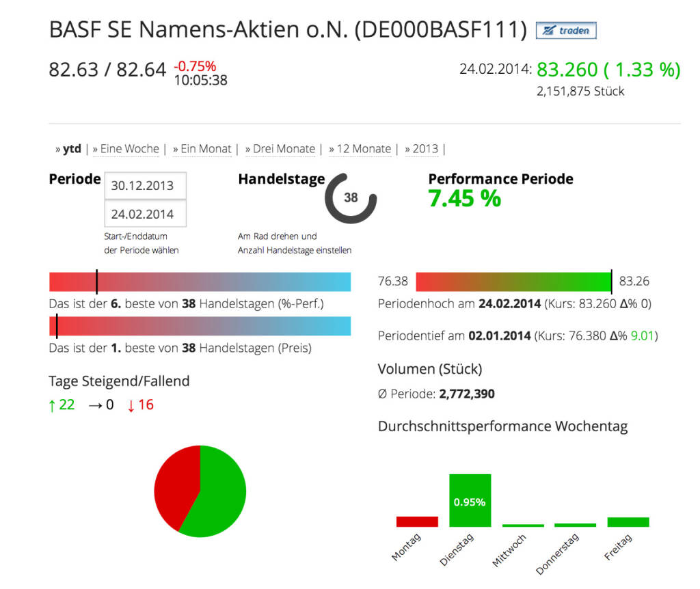This screenshot has width=700, height=589.
Task: Click the Handelstage dial showing 38
Action: (351, 198)
